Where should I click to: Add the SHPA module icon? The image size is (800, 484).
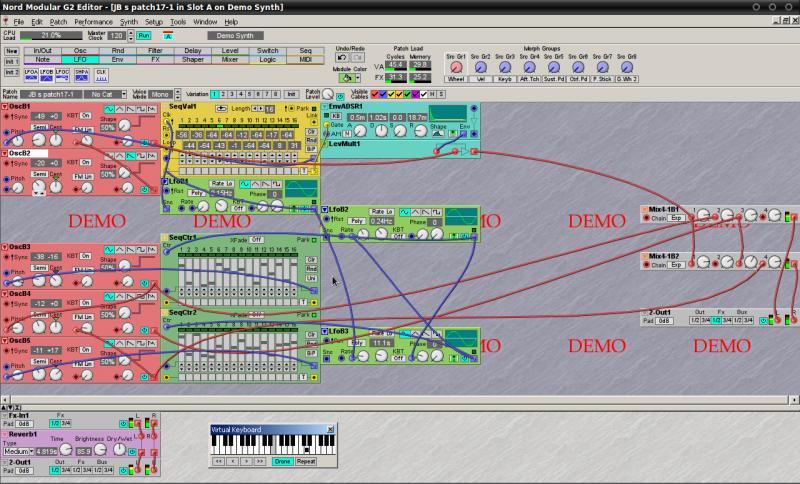pyautogui.click(x=82, y=75)
